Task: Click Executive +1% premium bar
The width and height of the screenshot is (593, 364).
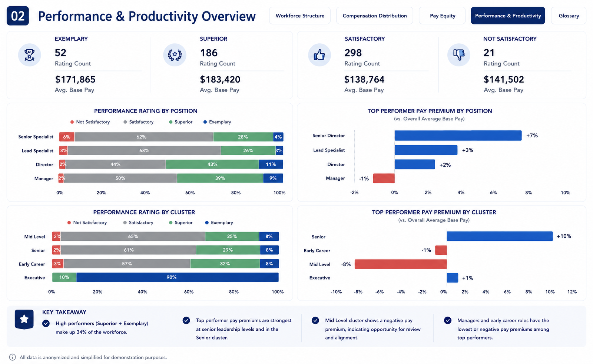Action: point(453,278)
